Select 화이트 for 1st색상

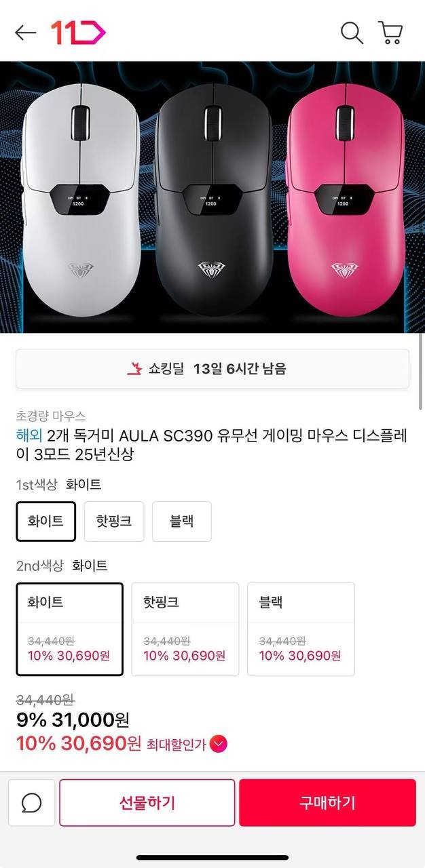pyautogui.click(x=45, y=521)
